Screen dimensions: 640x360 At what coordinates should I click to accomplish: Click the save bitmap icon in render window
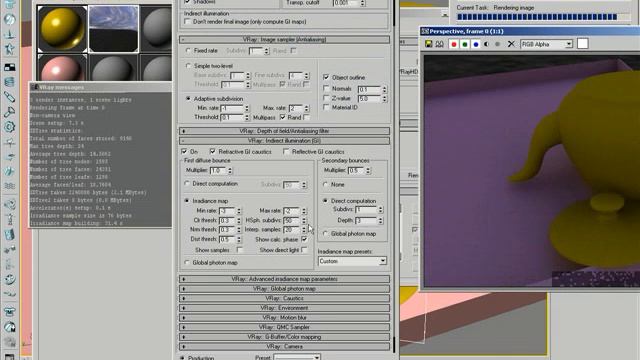tap(429, 44)
